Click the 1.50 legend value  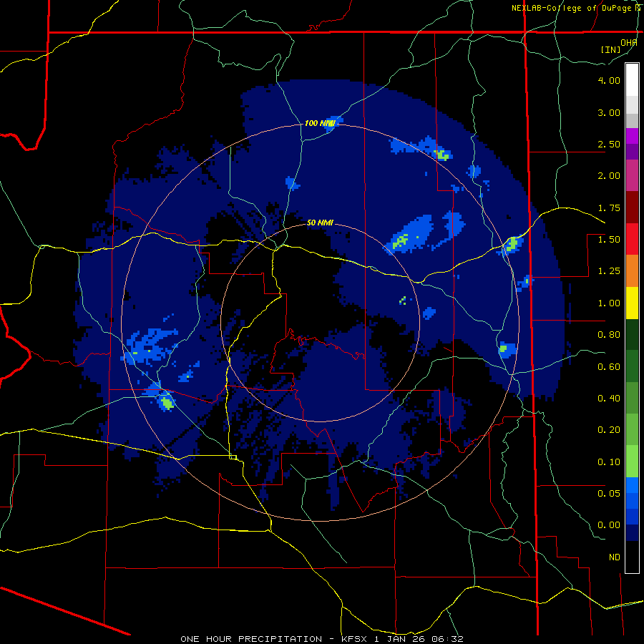(x=609, y=240)
